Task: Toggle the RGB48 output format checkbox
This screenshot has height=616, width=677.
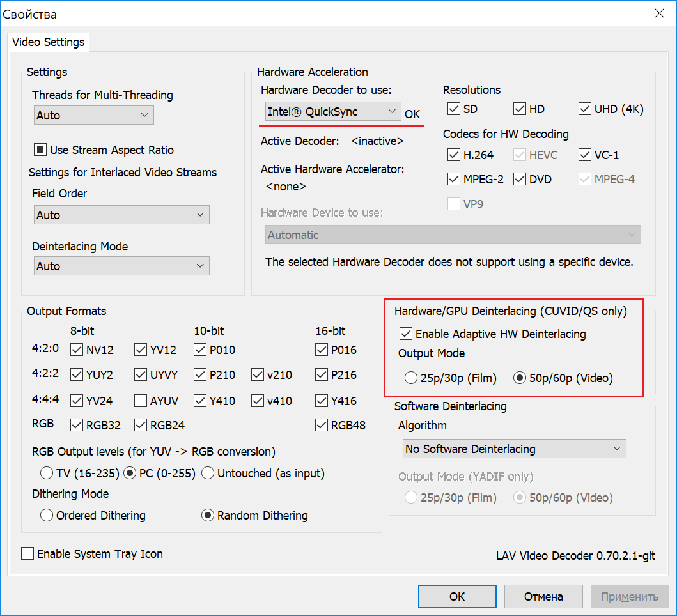Action: pyautogui.click(x=322, y=426)
